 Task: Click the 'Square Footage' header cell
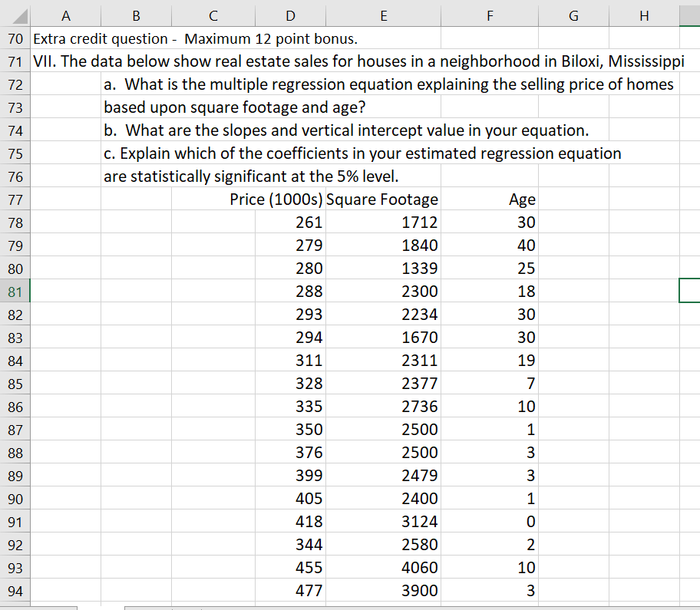click(384, 199)
